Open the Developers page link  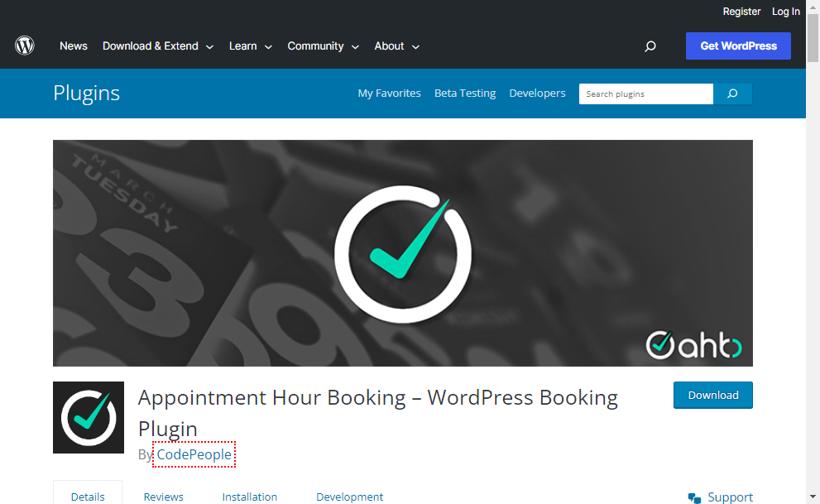(537, 93)
